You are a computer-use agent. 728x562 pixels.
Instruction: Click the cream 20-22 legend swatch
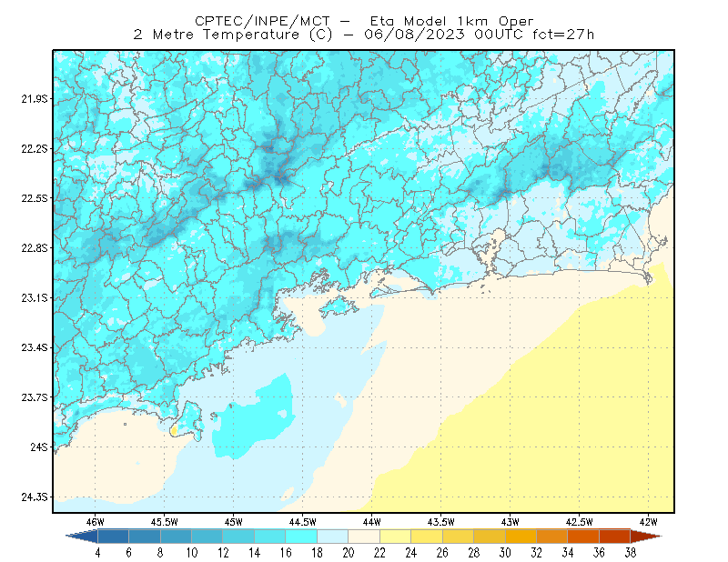pyautogui.click(x=364, y=537)
